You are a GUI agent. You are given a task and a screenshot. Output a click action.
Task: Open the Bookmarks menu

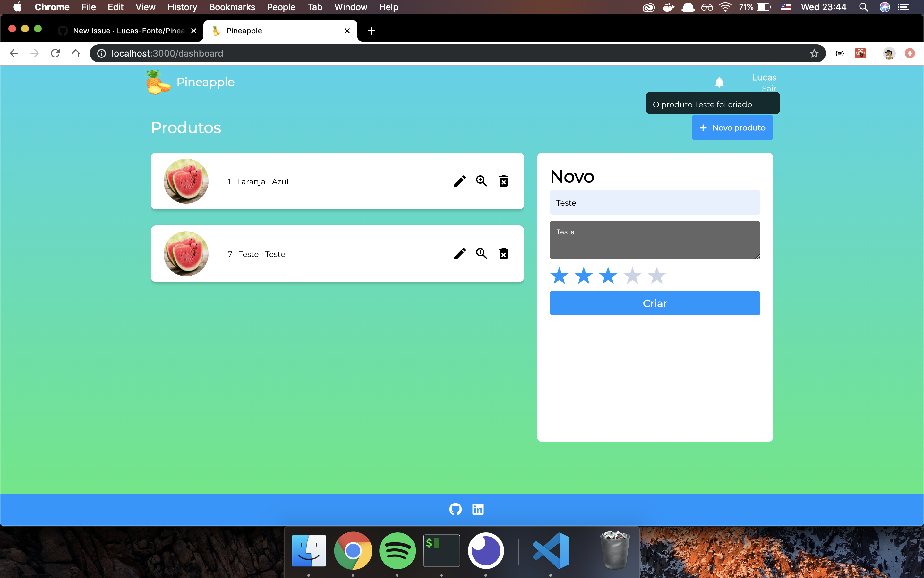232,7
